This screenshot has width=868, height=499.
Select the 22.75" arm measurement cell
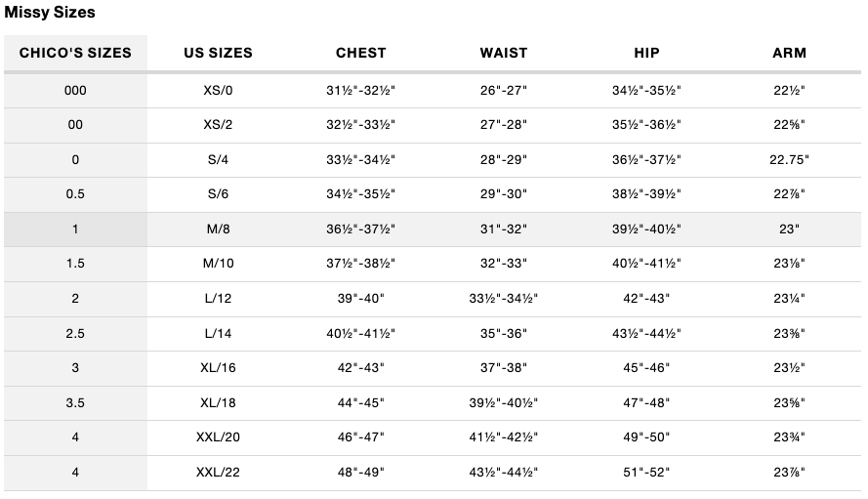coord(789,159)
